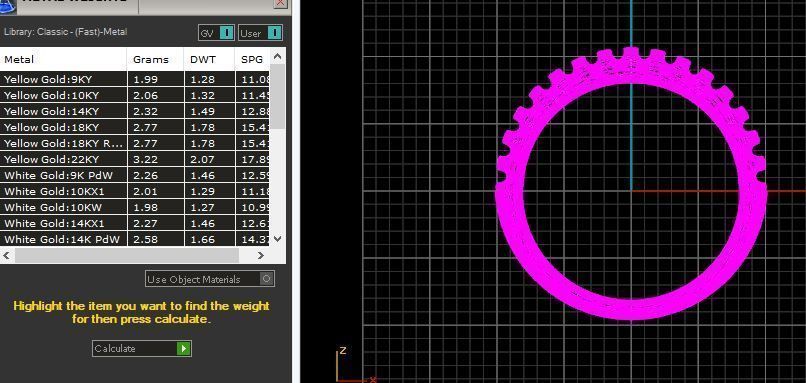This screenshot has height=383, width=806.
Task: Click the 3.22 grams value for 22KY
Action: click(145, 159)
